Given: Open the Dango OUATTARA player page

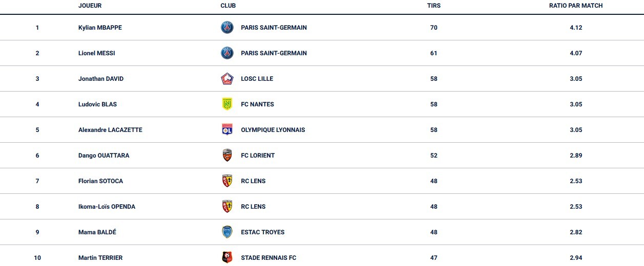Looking at the screenshot, I should [x=103, y=156].
